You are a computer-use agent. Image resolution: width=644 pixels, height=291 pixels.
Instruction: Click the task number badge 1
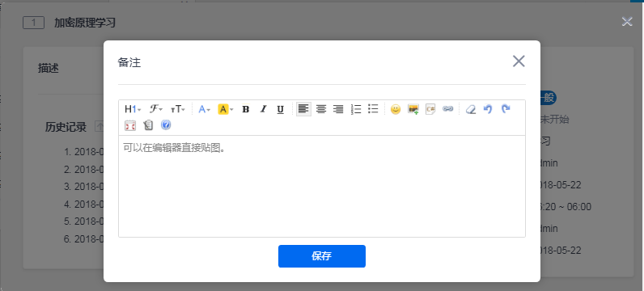(33, 23)
